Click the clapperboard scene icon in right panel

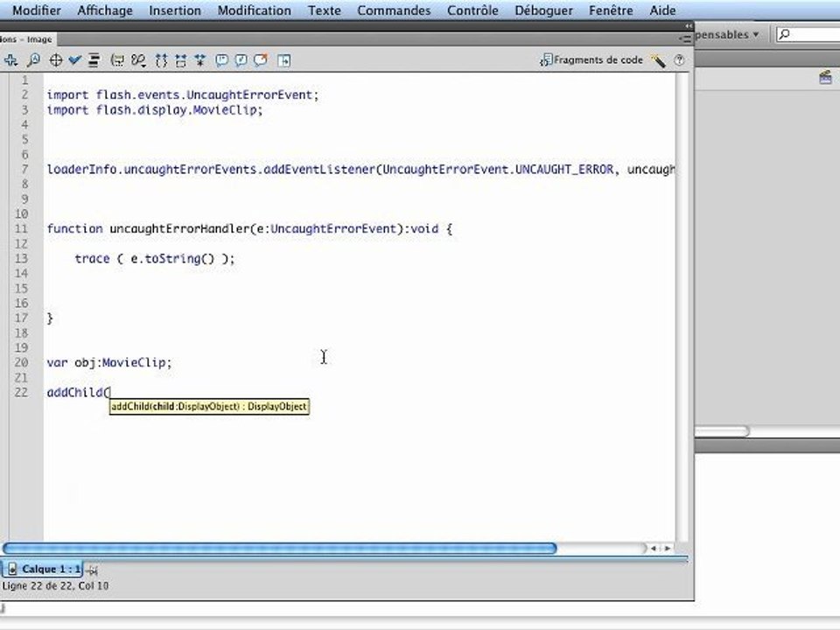[825, 78]
